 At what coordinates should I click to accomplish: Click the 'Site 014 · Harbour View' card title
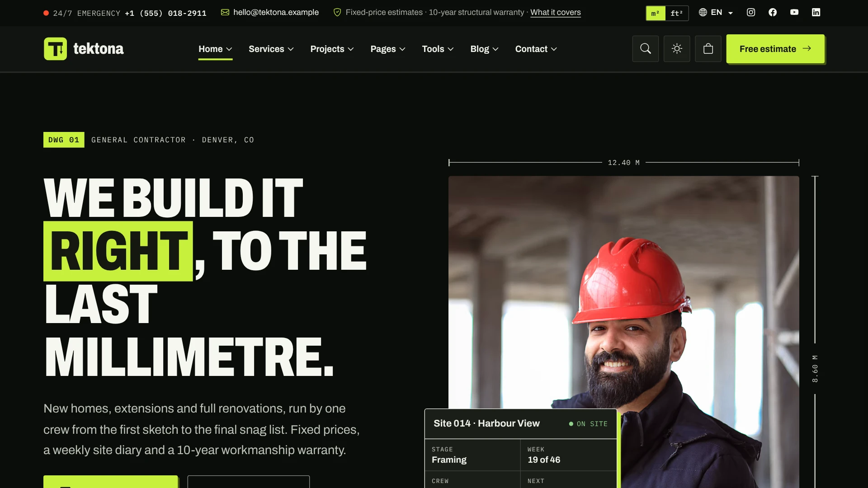coord(486,423)
